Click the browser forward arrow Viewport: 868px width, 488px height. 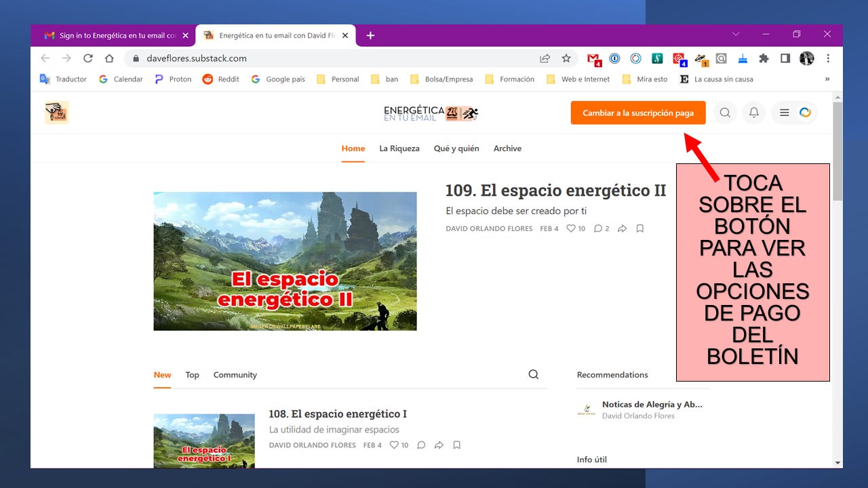click(x=66, y=58)
